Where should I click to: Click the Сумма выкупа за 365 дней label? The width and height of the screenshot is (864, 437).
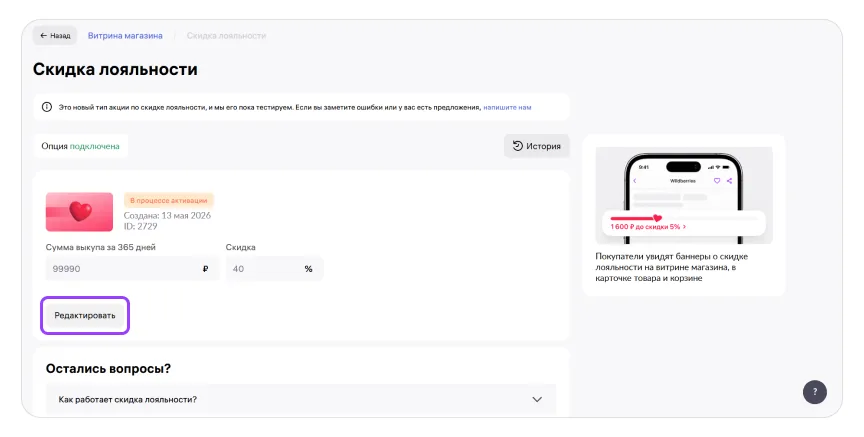[x=101, y=247]
